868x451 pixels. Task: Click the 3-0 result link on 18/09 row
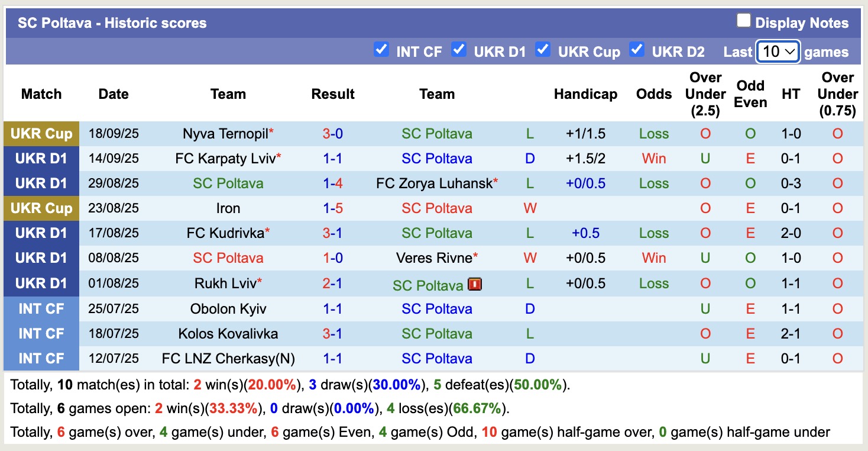coord(332,133)
